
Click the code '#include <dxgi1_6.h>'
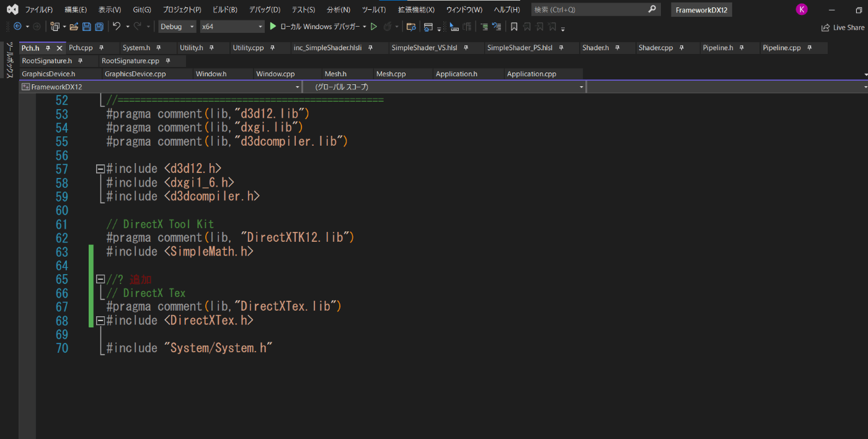point(170,183)
